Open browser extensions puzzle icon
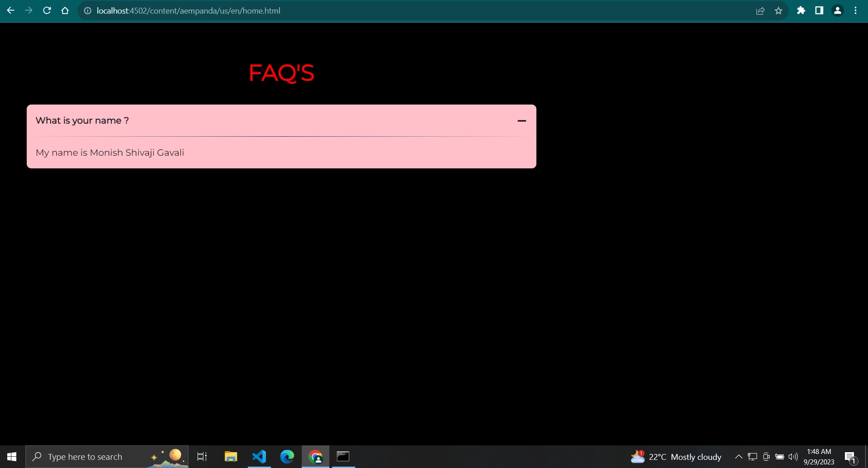This screenshot has width=868, height=468. (x=801, y=10)
